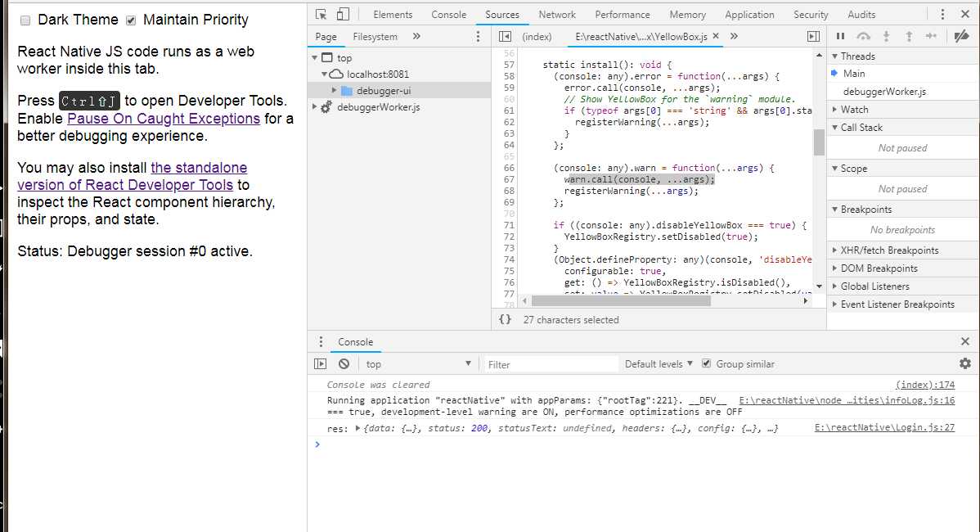
Task: Open the Audits tab
Action: [861, 15]
